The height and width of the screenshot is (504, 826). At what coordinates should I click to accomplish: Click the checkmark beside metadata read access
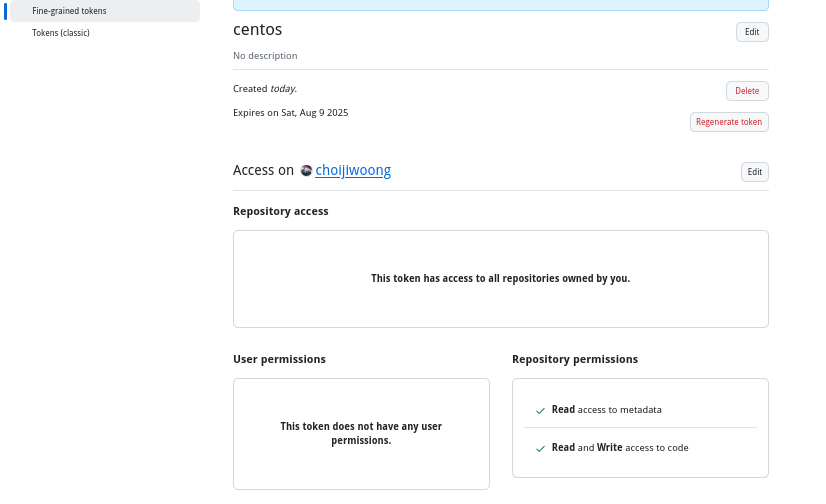click(x=540, y=410)
